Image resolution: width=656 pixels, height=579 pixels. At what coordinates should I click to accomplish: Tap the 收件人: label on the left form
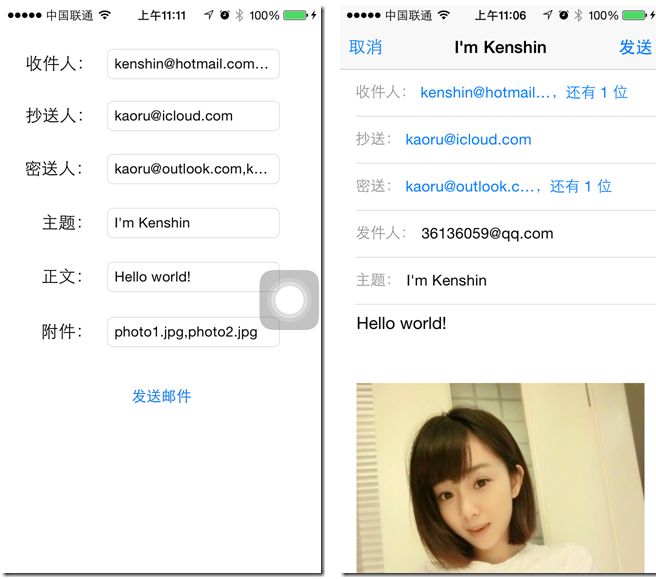(x=55, y=64)
